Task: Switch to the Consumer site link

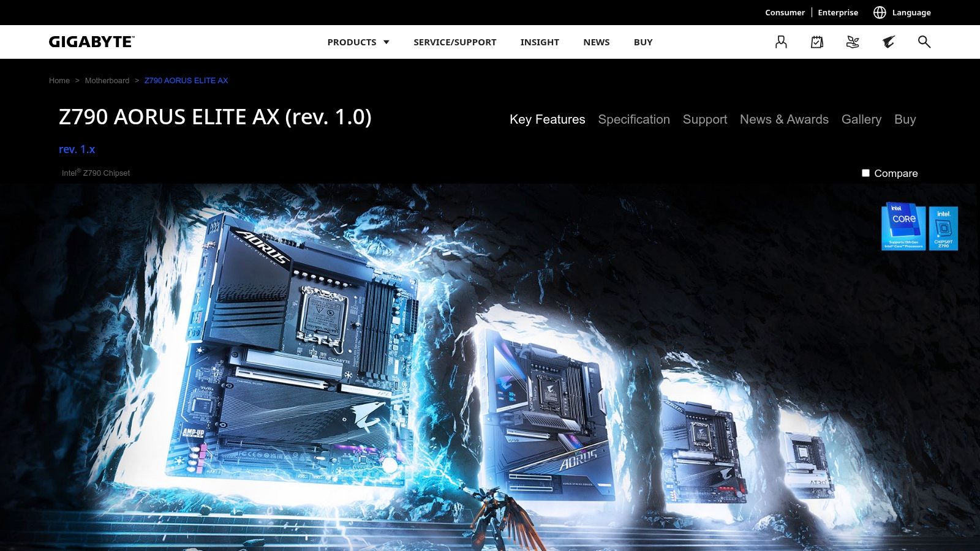Action: pos(785,12)
